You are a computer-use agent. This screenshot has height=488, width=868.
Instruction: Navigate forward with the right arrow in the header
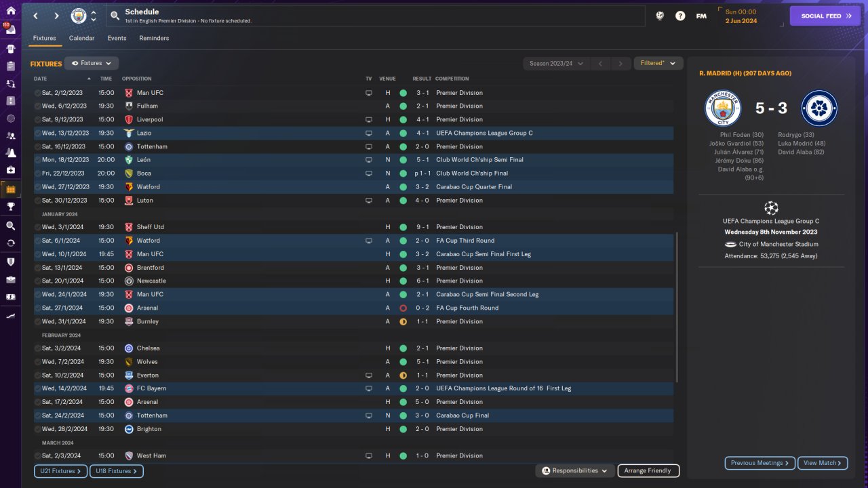click(x=56, y=16)
